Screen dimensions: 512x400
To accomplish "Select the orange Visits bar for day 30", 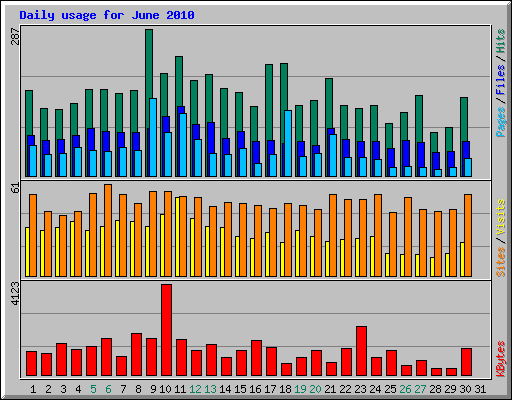I will pyautogui.click(x=468, y=235).
